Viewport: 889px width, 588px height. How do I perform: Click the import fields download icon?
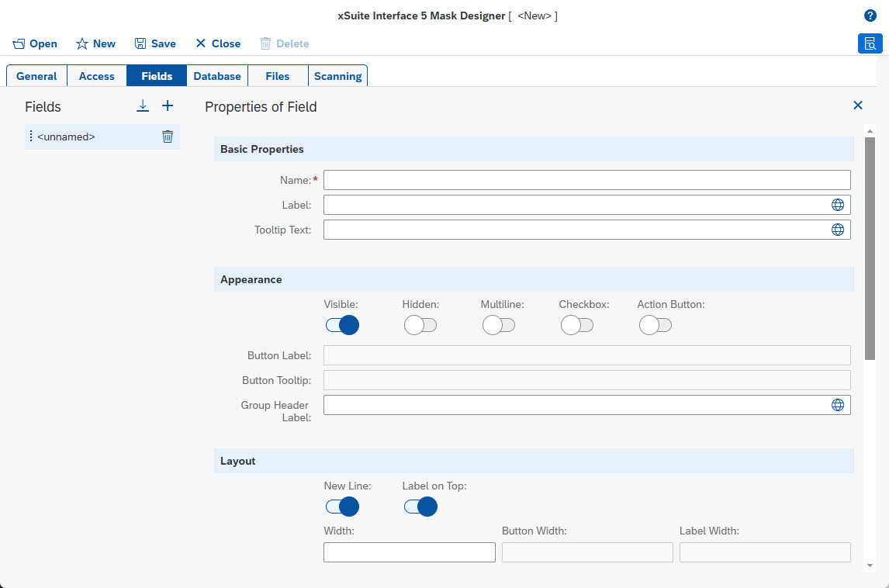[143, 106]
